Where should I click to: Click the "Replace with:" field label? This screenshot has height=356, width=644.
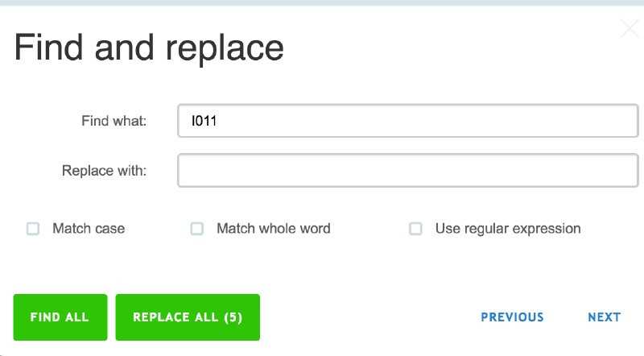[104, 171]
